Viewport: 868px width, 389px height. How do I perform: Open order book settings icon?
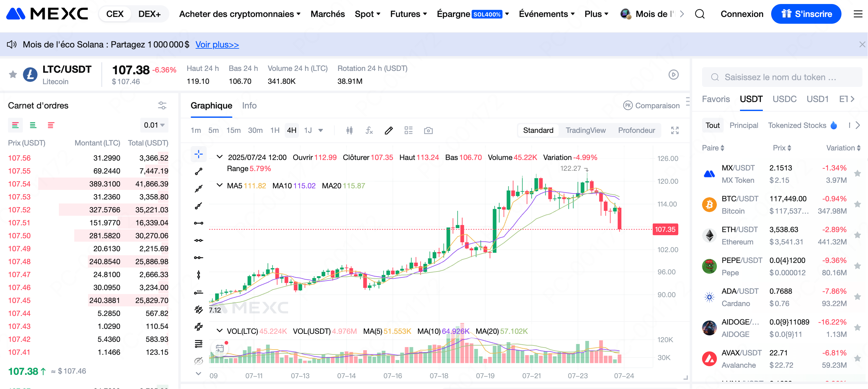click(162, 105)
